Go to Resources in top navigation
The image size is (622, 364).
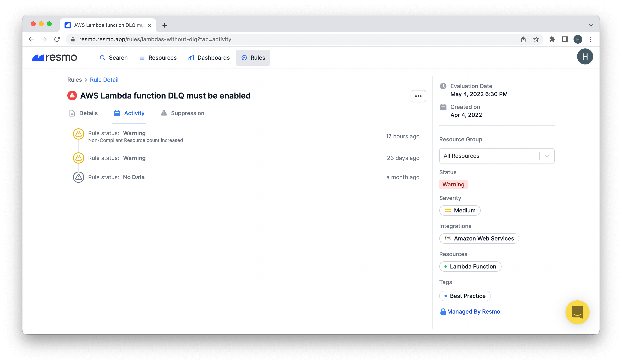158,58
